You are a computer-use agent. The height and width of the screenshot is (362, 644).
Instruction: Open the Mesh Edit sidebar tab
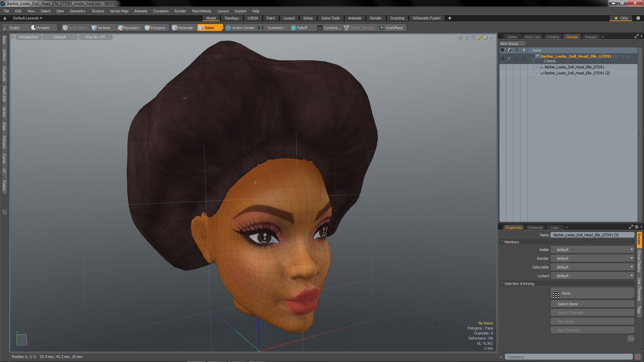[4, 94]
